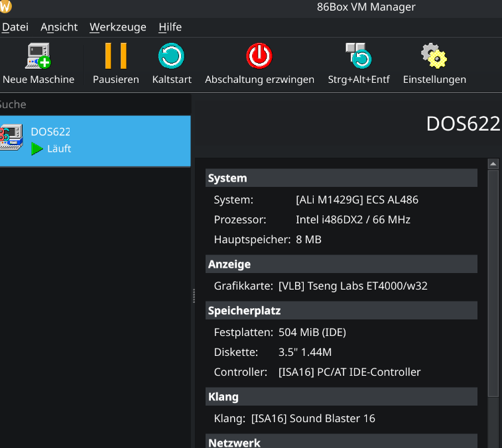Click the 'Prozessor:' label
Screen dimensions: 502x448
click(240, 219)
